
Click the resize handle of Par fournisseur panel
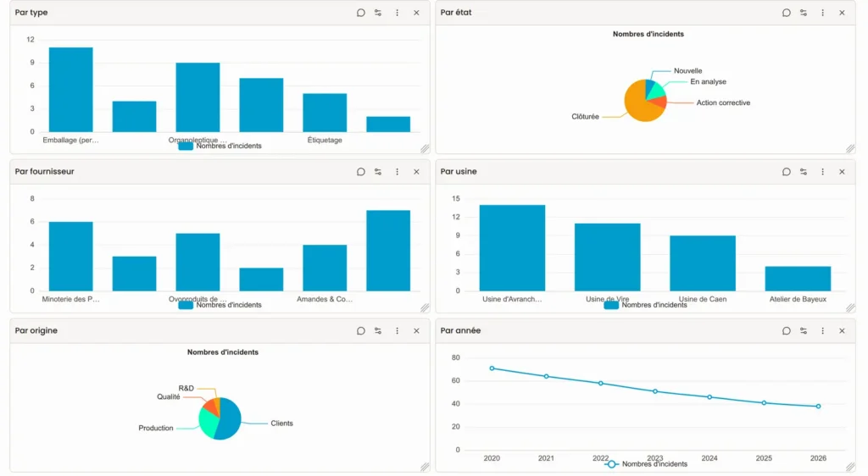(425, 308)
